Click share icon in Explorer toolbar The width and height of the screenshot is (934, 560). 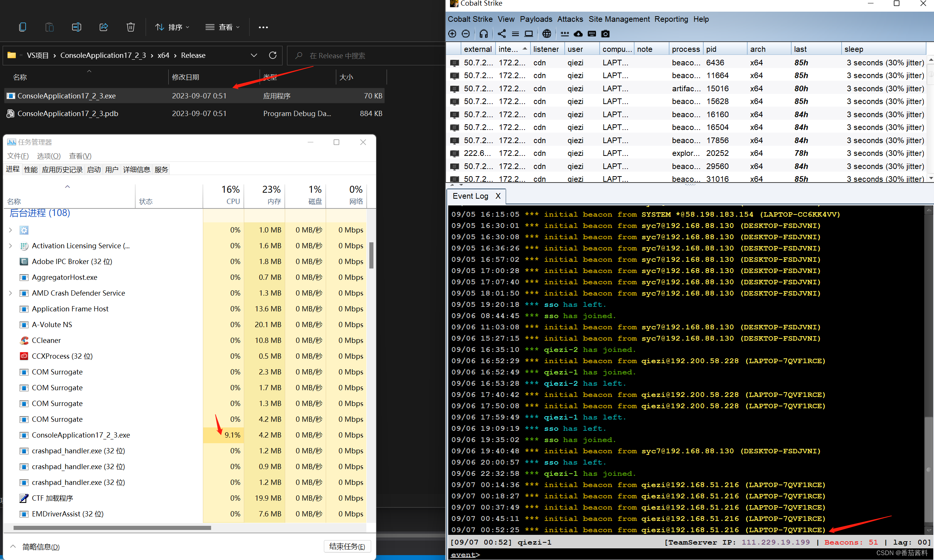(x=103, y=27)
